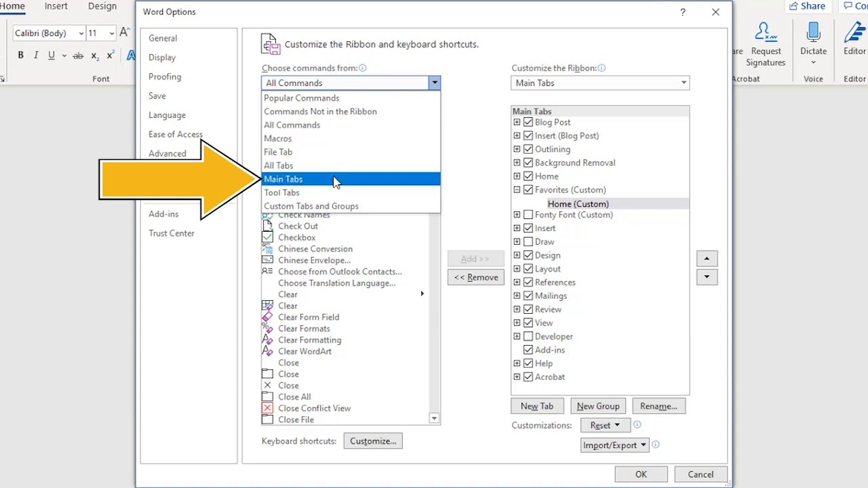Apply Superscript formatting
Viewport: 868px width, 488px height.
pos(110,56)
